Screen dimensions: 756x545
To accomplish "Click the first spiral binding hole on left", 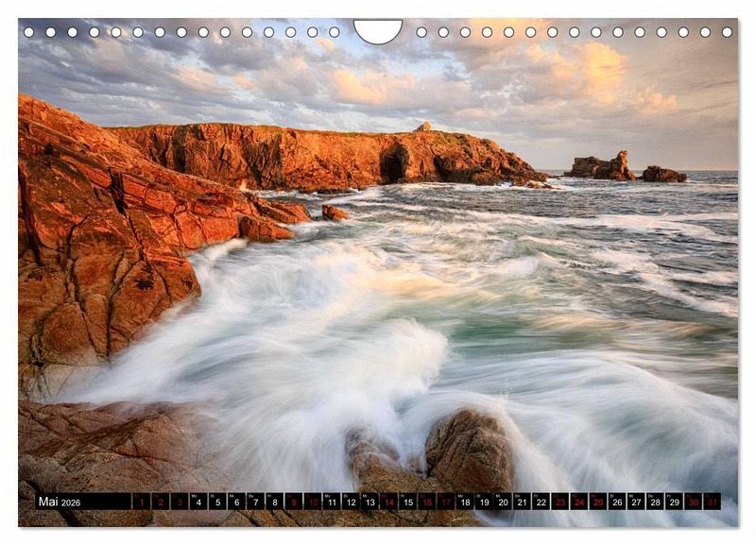I will click(x=28, y=32).
